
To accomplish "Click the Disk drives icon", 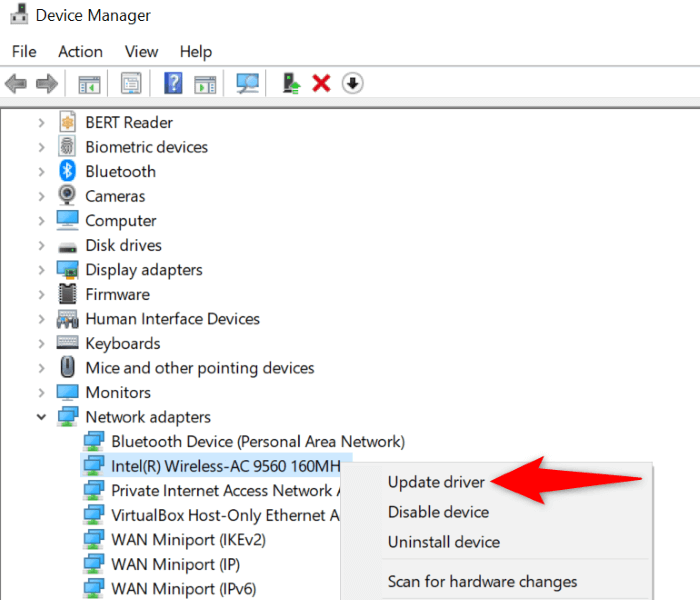I will [x=67, y=246].
